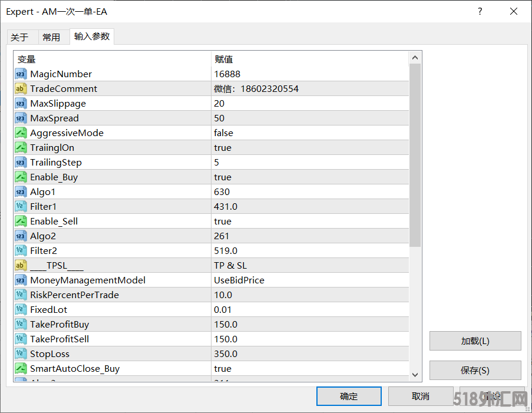
Task: Click the Filter1 double type icon
Action: pyautogui.click(x=21, y=207)
